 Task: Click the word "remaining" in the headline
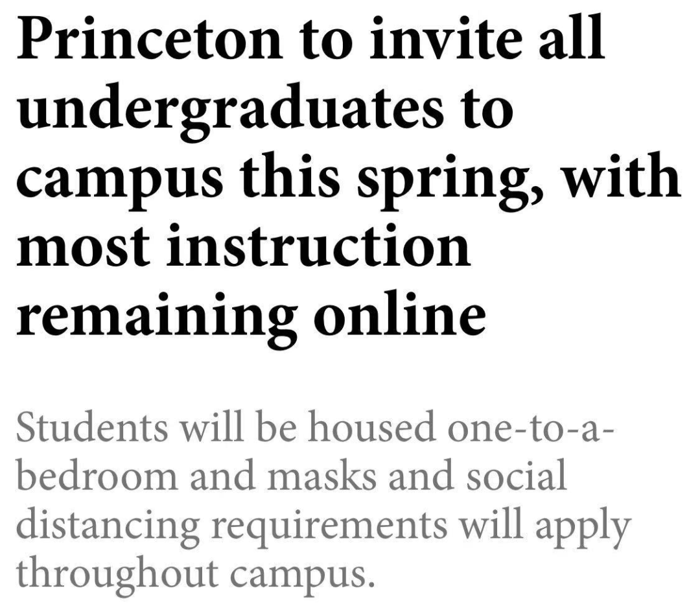[x=157, y=318]
